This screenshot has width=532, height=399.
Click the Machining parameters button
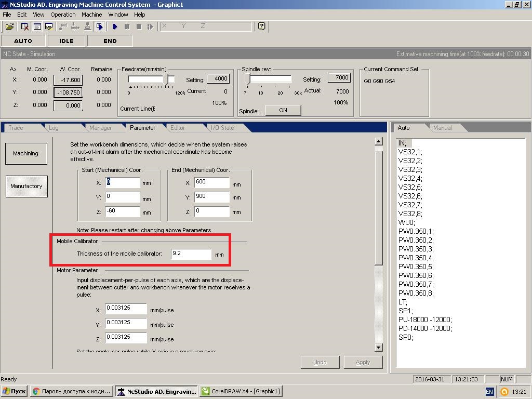click(x=26, y=153)
